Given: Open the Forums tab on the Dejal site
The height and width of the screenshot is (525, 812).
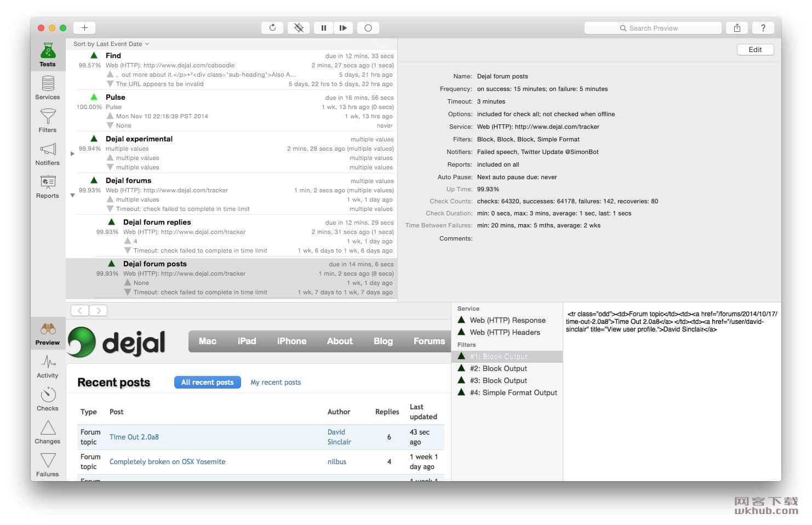Looking at the screenshot, I should (x=429, y=341).
